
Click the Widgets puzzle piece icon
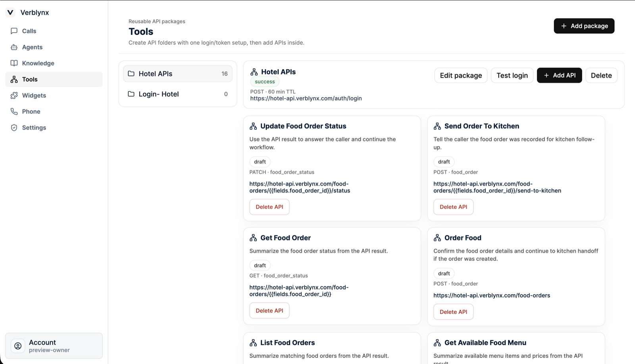click(14, 96)
